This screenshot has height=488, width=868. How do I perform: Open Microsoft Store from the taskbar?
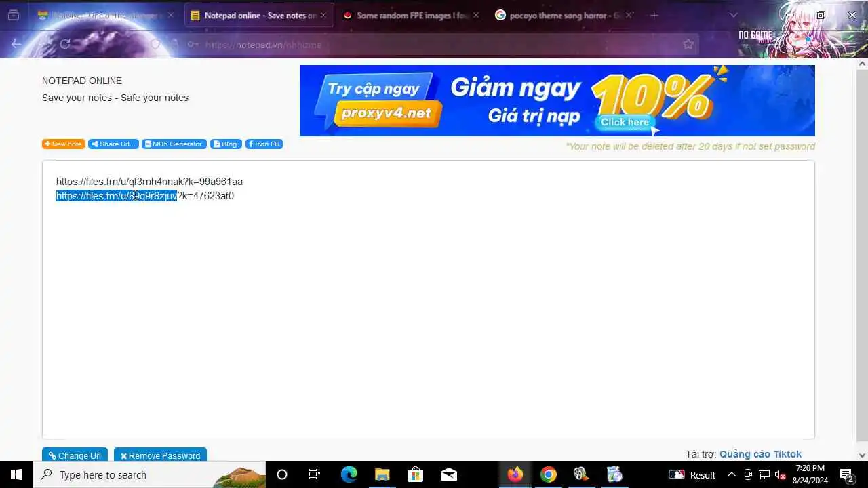[415, 474]
